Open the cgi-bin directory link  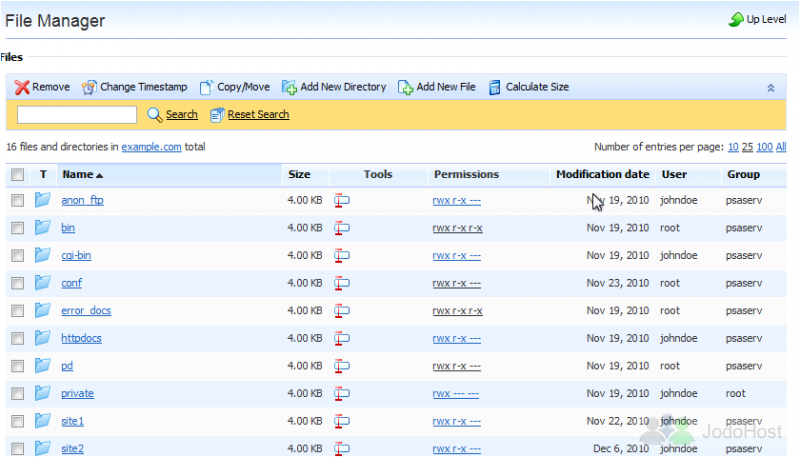click(76, 256)
